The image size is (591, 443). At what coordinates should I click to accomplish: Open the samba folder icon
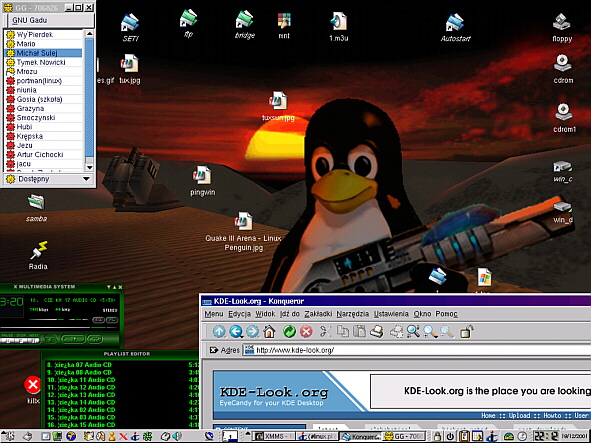pyautogui.click(x=37, y=208)
